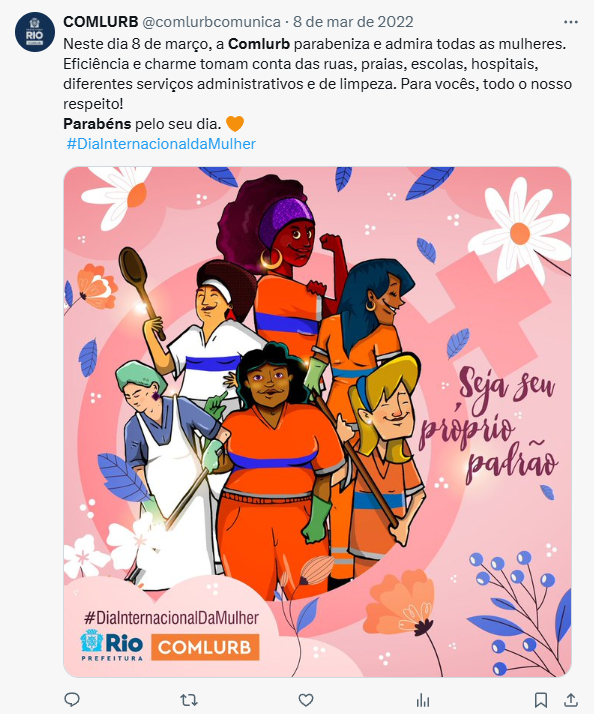
Task: Repost this tweet via retweet icon
Action: 189,699
